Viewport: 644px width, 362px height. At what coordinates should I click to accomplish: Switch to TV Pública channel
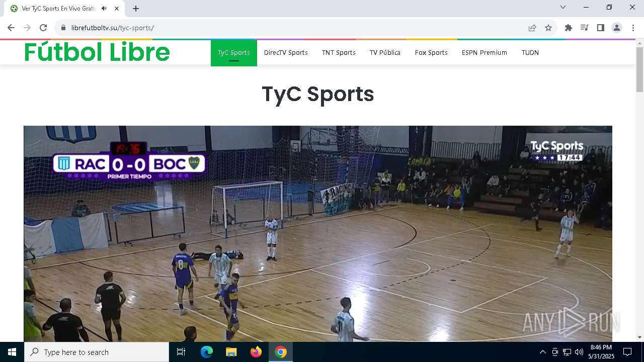(385, 53)
